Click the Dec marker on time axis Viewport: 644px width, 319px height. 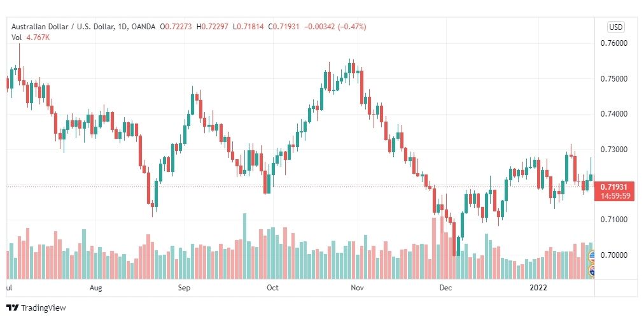pos(445,288)
